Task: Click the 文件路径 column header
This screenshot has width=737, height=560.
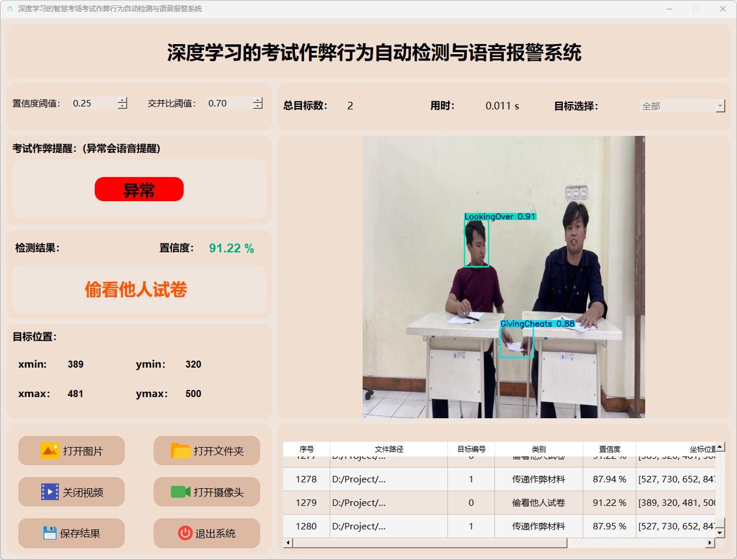Action: (389, 449)
